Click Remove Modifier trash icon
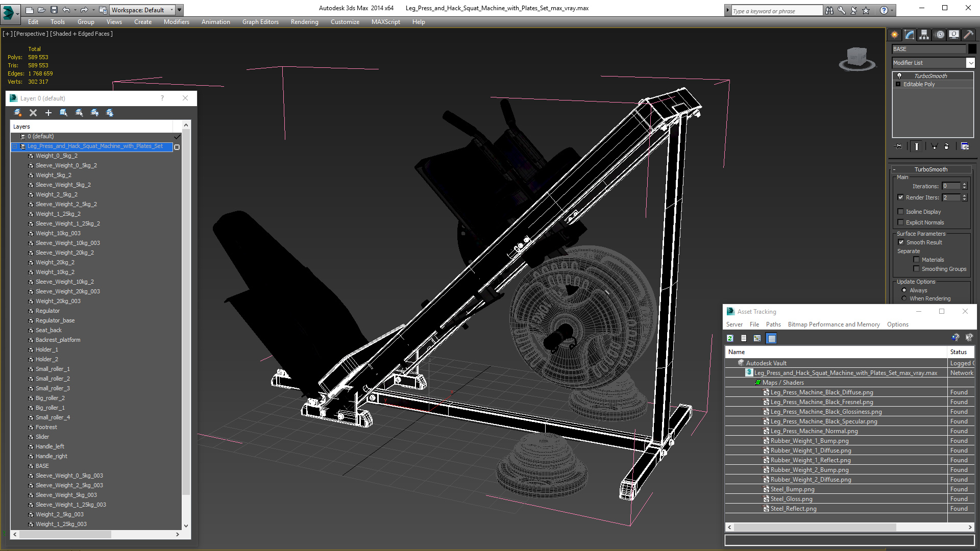Image resolution: width=980 pixels, height=551 pixels. 947,146
